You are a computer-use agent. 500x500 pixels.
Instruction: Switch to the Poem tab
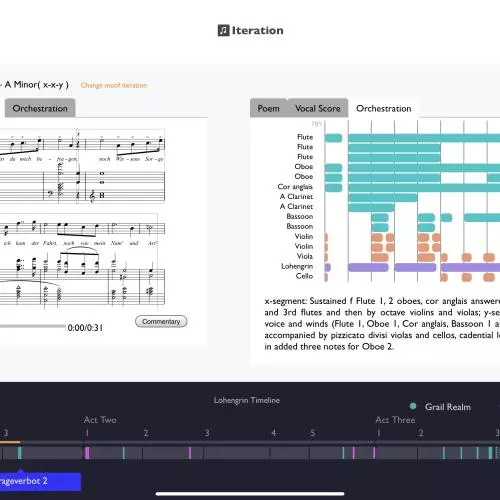268,108
